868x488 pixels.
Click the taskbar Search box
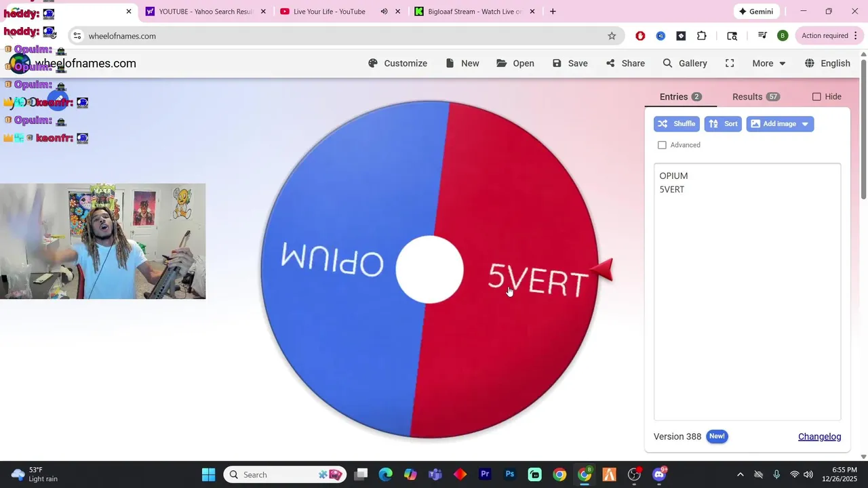point(285,474)
